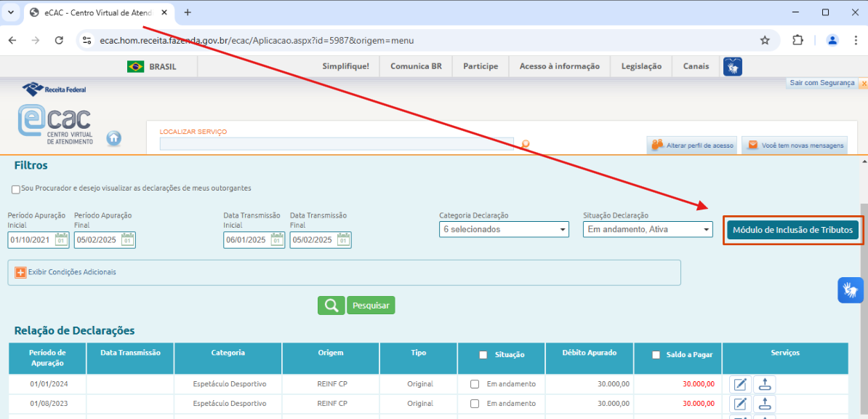
Task: Click the Brazil flag icon
Action: click(135, 66)
